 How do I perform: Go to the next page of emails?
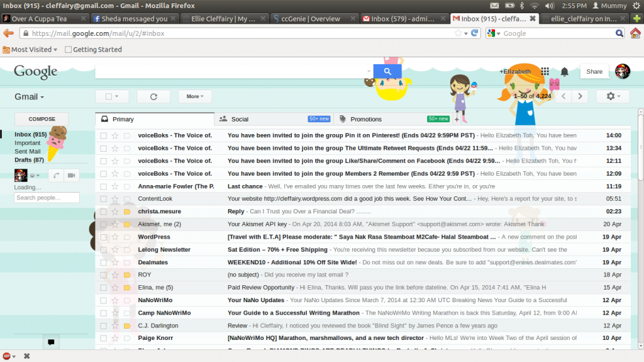[580, 96]
